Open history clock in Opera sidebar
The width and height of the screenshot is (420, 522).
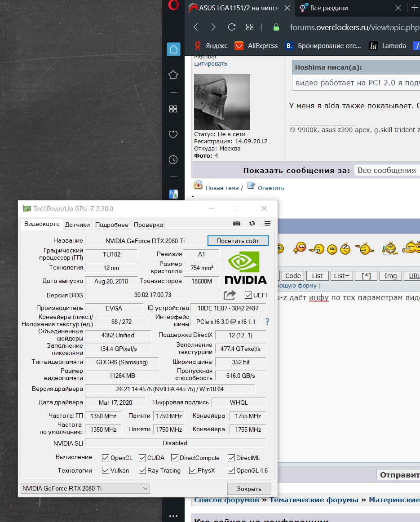(x=173, y=160)
